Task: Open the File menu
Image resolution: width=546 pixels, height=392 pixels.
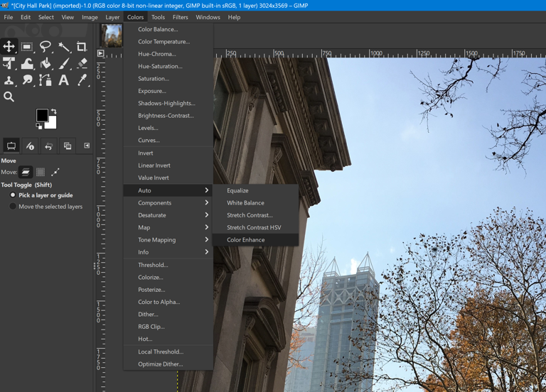Action: (x=9, y=17)
